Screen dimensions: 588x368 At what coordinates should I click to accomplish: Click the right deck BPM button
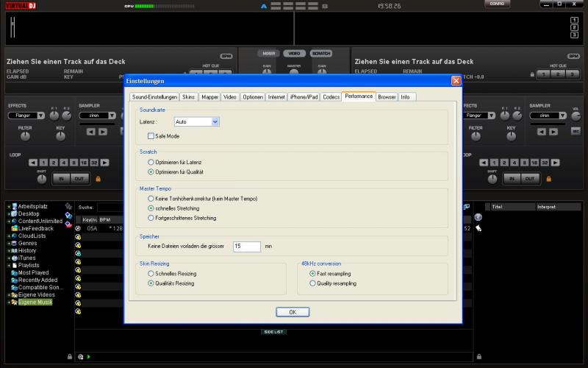click(573, 57)
